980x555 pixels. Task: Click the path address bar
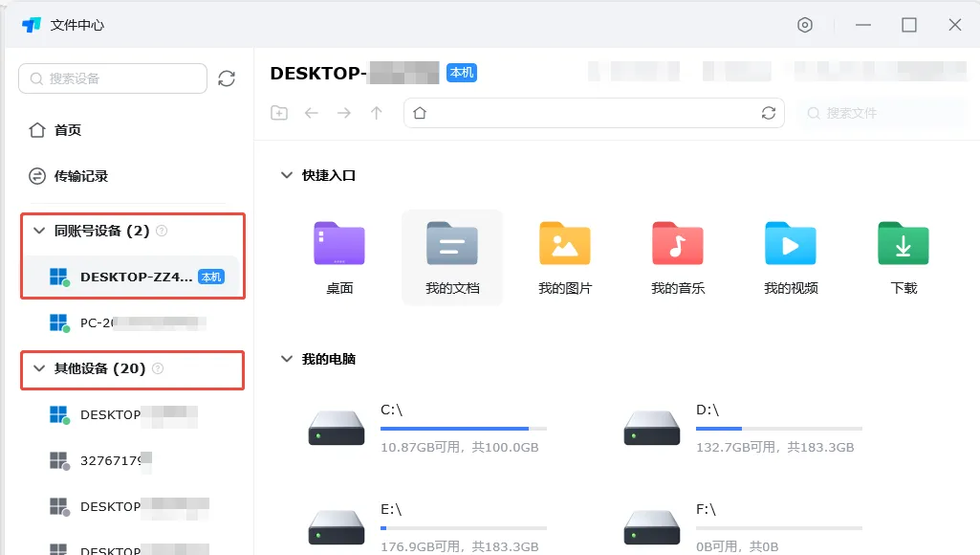coord(594,113)
